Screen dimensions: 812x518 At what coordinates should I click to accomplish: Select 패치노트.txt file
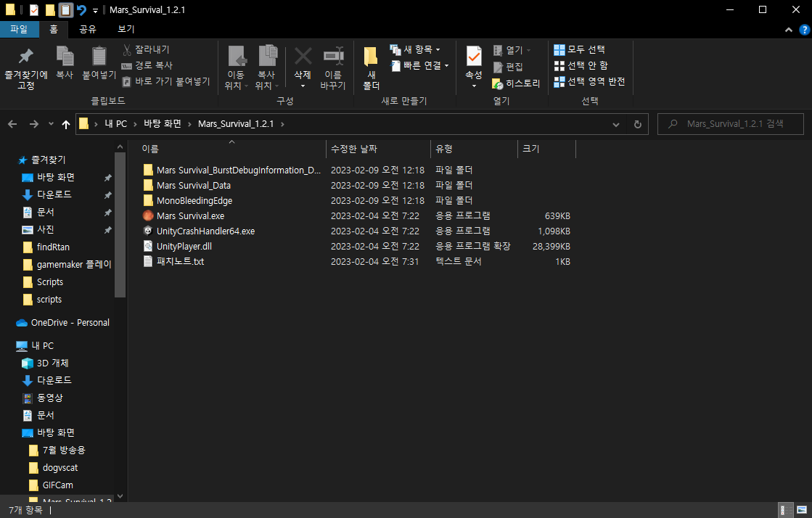pyautogui.click(x=180, y=262)
